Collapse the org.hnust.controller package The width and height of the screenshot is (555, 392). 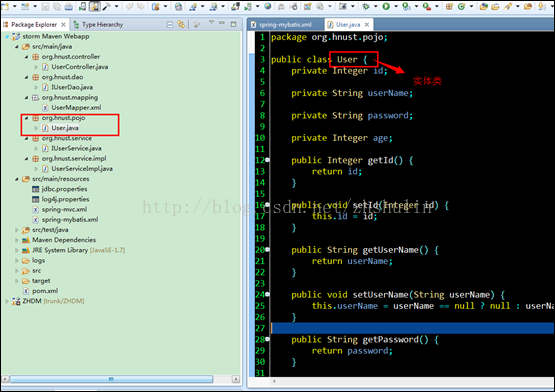[26, 57]
